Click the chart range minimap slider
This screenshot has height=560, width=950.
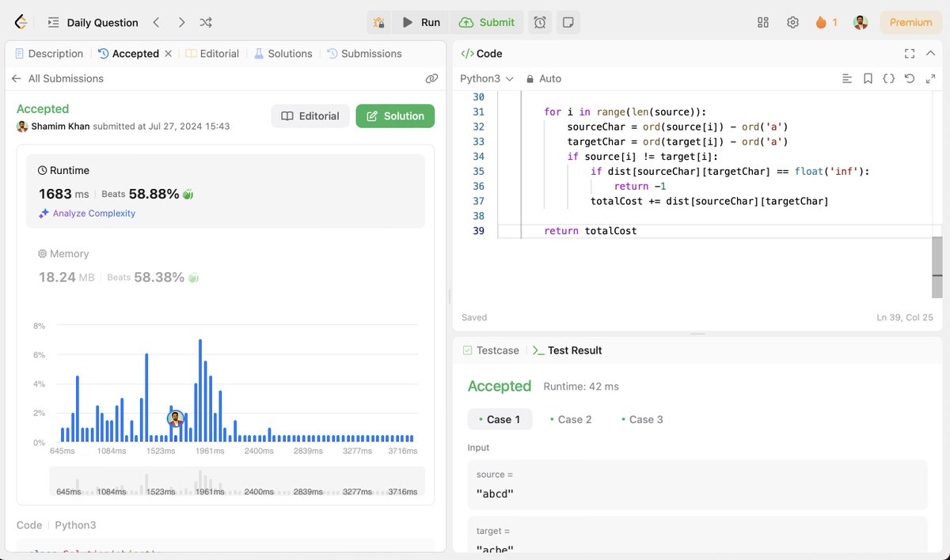(x=237, y=482)
